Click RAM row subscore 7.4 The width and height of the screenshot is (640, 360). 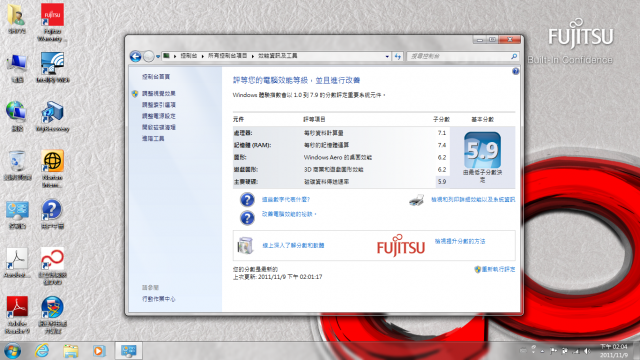click(x=442, y=145)
